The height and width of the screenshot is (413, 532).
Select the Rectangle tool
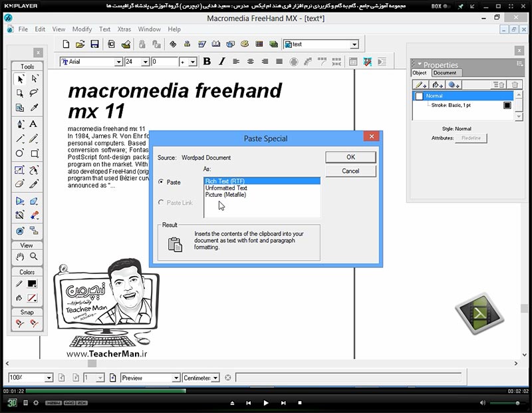click(35, 154)
